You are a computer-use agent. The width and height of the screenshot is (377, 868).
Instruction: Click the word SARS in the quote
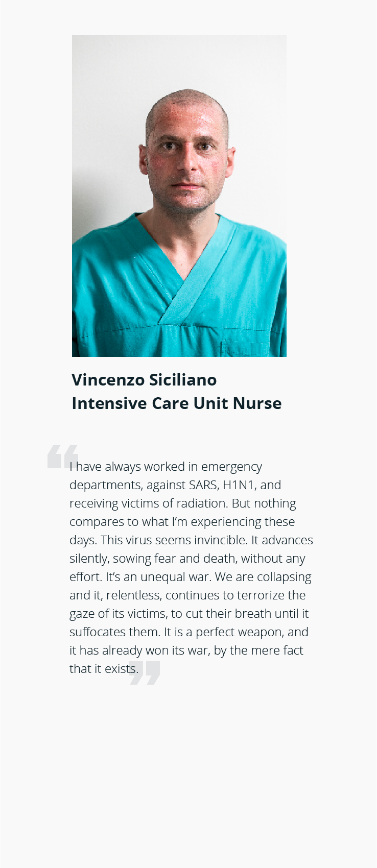pyautogui.click(x=203, y=485)
